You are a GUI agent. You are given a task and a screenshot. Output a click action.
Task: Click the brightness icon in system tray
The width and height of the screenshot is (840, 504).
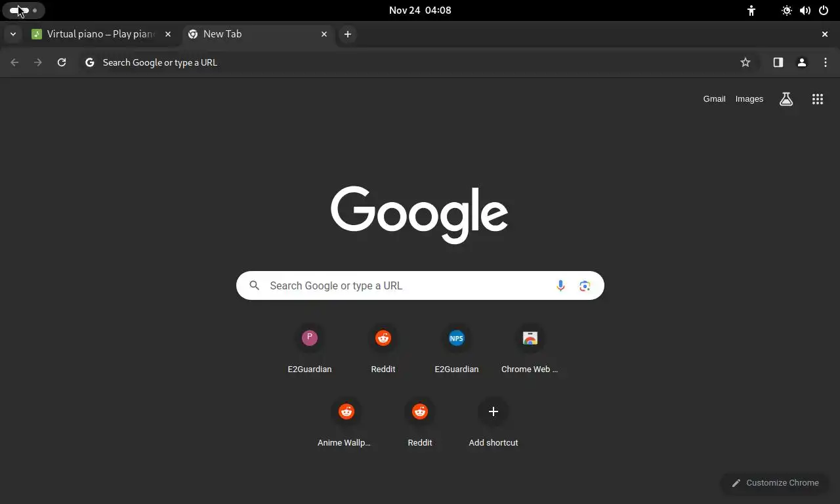(786, 10)
